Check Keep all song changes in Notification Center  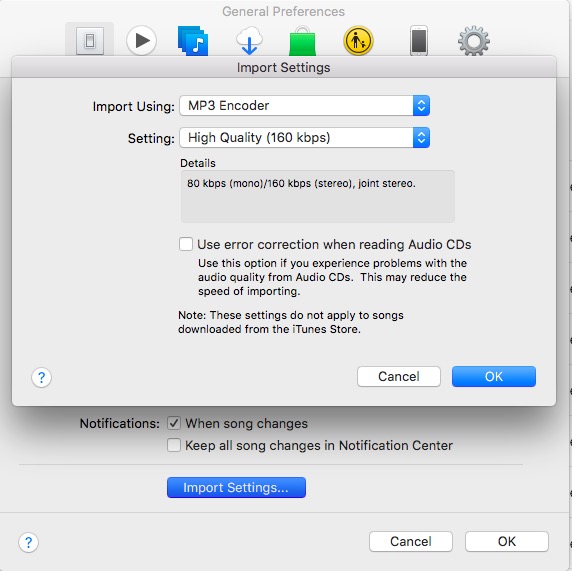point(174,445)
